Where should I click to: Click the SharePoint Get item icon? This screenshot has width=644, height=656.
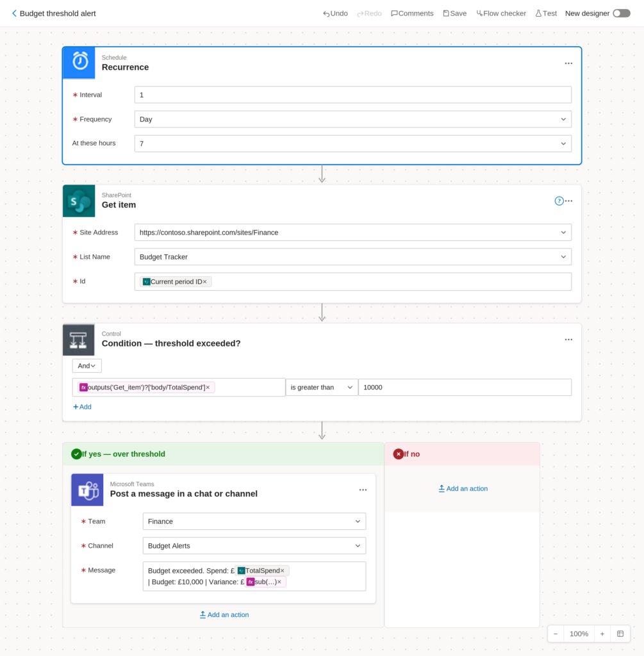click(x=79, y=201)
